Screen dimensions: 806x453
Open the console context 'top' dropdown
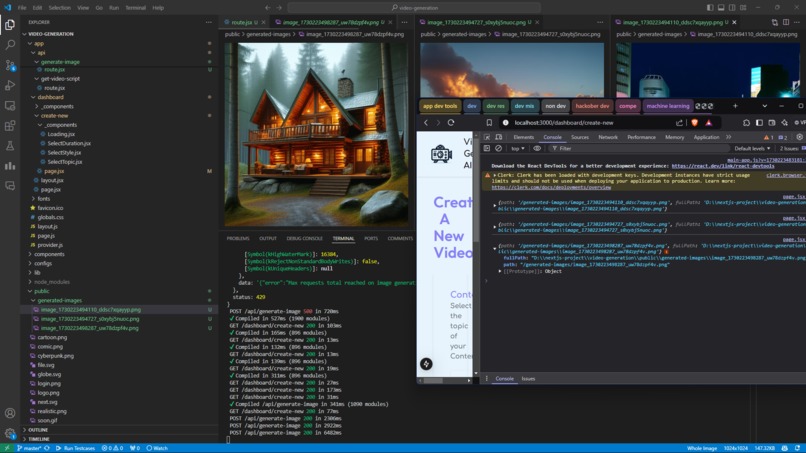point(518,148)
